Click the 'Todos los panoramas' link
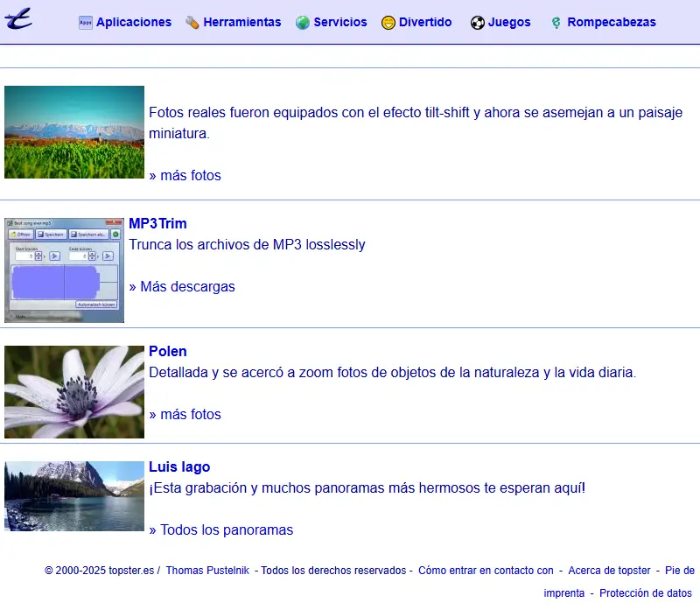 [x=221, y=530]
